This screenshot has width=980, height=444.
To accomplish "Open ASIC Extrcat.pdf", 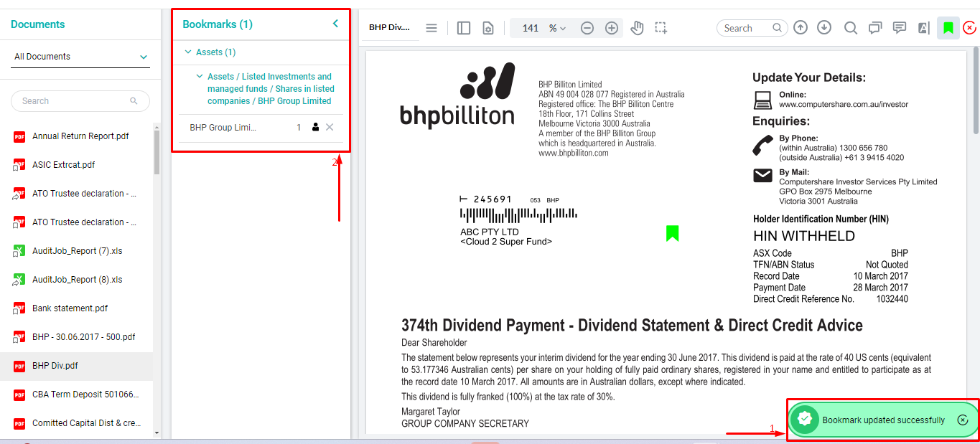I will pyautogui.click(x=63, y=165).
